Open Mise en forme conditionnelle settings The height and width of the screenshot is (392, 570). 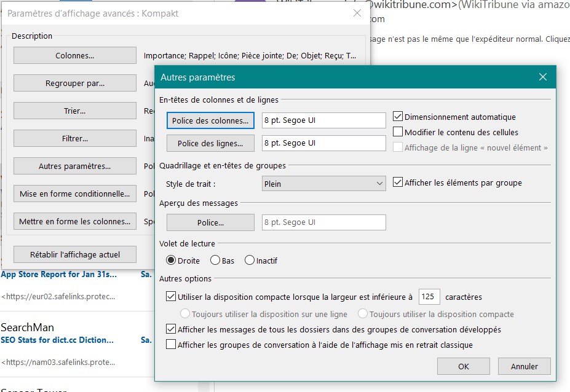coord(74,194)
